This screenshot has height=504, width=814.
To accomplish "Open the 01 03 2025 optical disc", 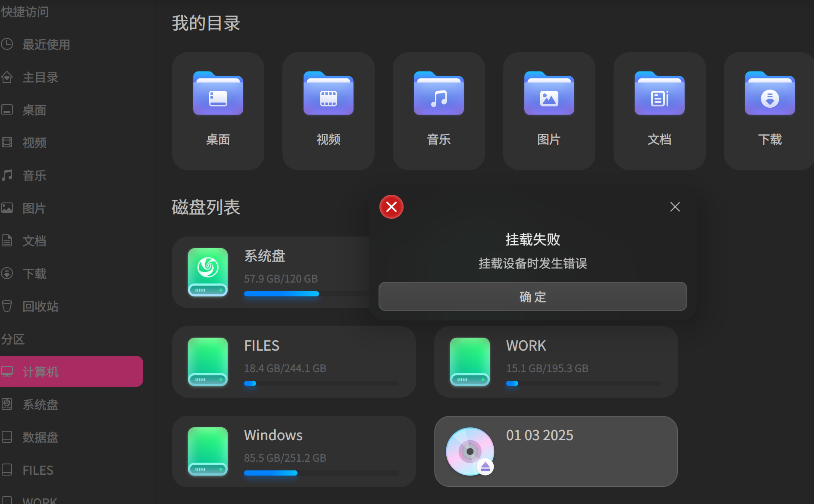I will tap(556, 451).
